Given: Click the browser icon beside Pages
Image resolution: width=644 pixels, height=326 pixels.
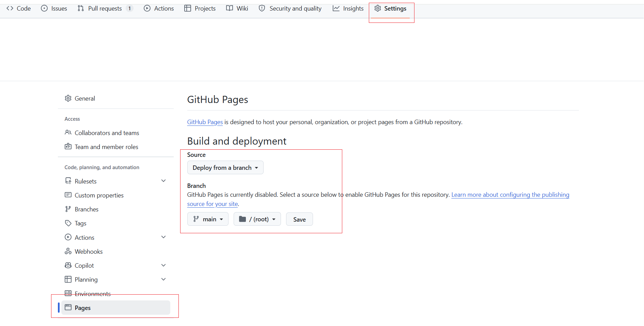Looking at the screenshot, I should click(x=68, y=307).
